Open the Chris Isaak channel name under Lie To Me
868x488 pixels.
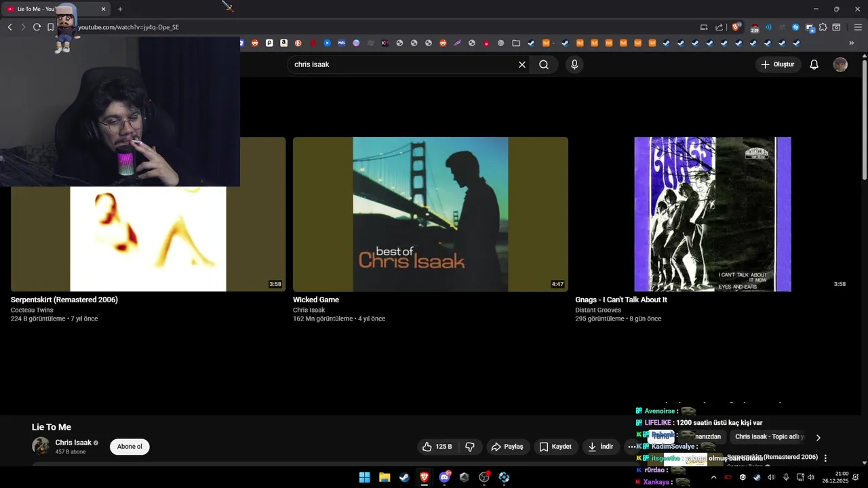[x=73, y=443]
